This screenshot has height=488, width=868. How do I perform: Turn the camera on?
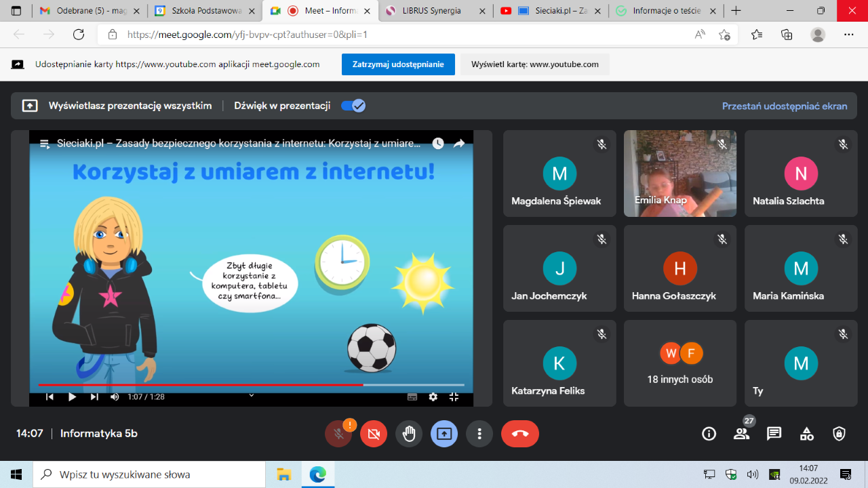(374, 434)
